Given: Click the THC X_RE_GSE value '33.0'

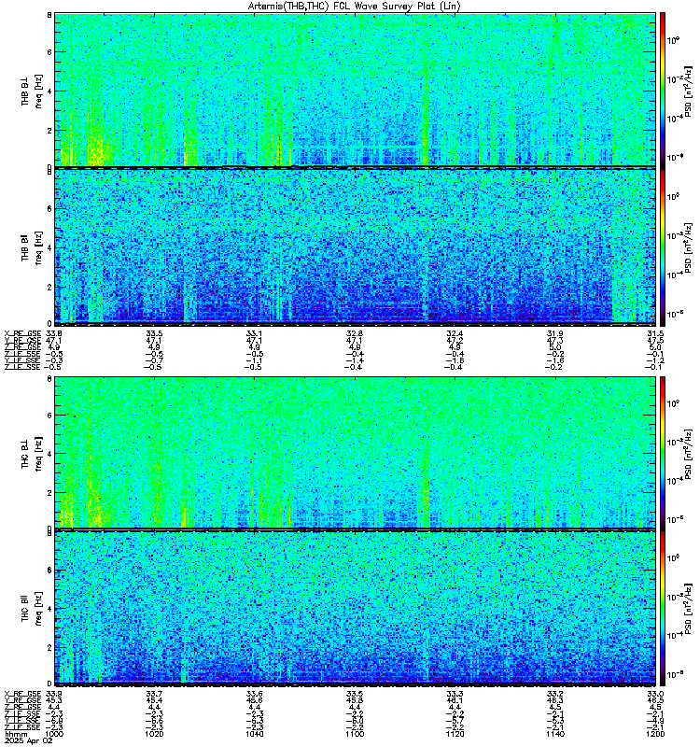Looking at the screenshot, I should coord(655,694).
